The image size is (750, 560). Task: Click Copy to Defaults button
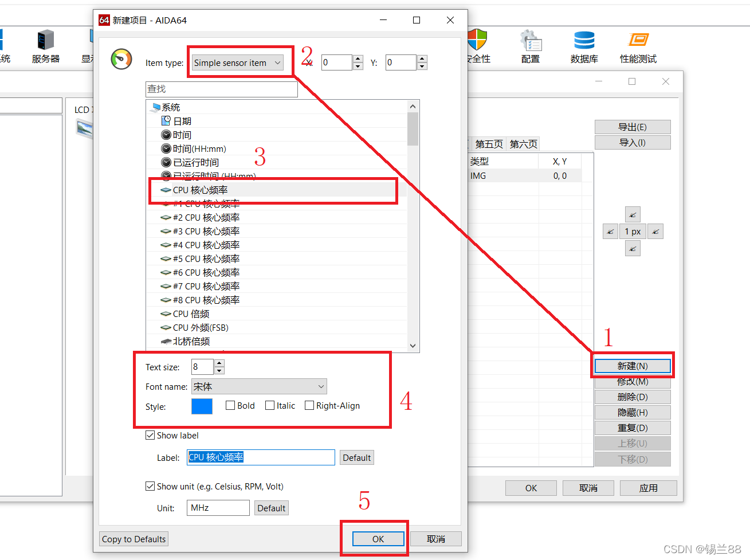pyautogui.click(x=134, y=539)
